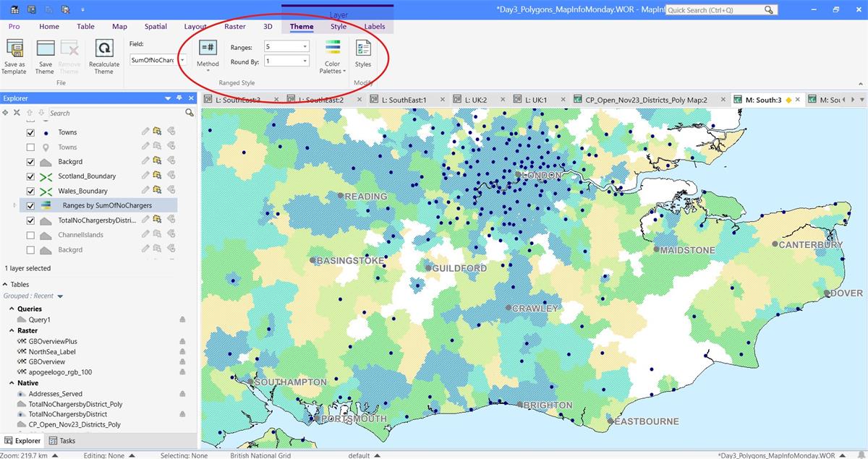This screenshot has height=459, width=868.
Task: Click the selectable icon for Wales_Boundary layer
Action: click(x=157, y=191)
